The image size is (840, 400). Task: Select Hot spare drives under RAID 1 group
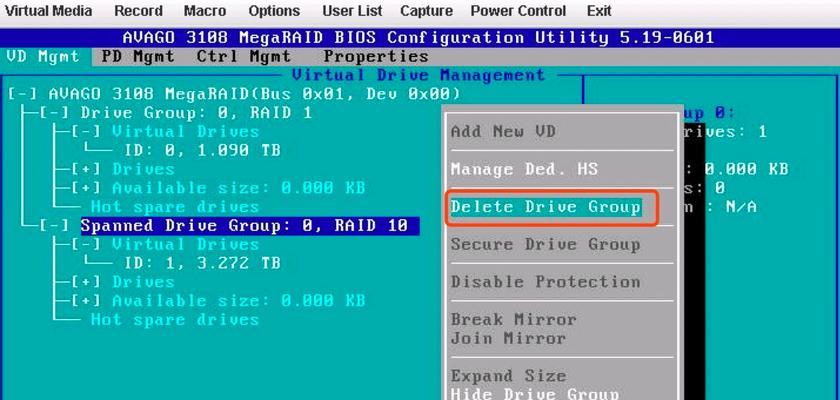coord(175,207)
